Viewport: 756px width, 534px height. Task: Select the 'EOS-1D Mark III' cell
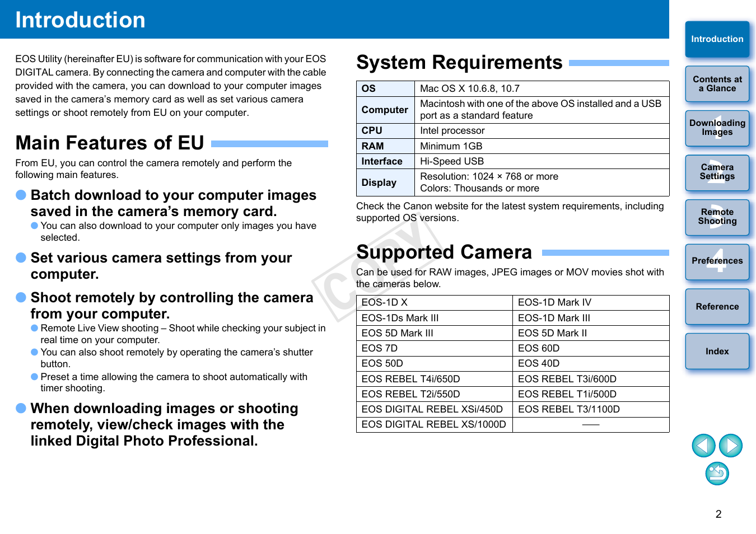point(591,318)
